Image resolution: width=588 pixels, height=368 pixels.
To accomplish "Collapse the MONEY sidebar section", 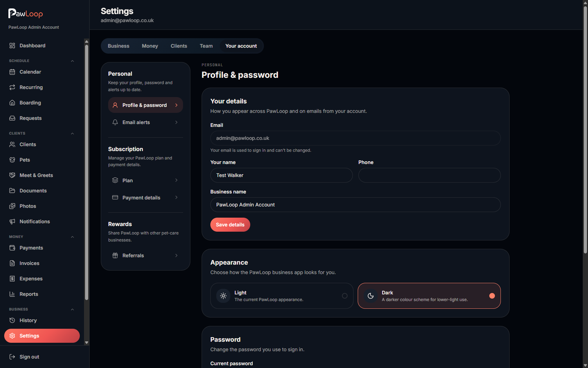I will click(72, 237).
